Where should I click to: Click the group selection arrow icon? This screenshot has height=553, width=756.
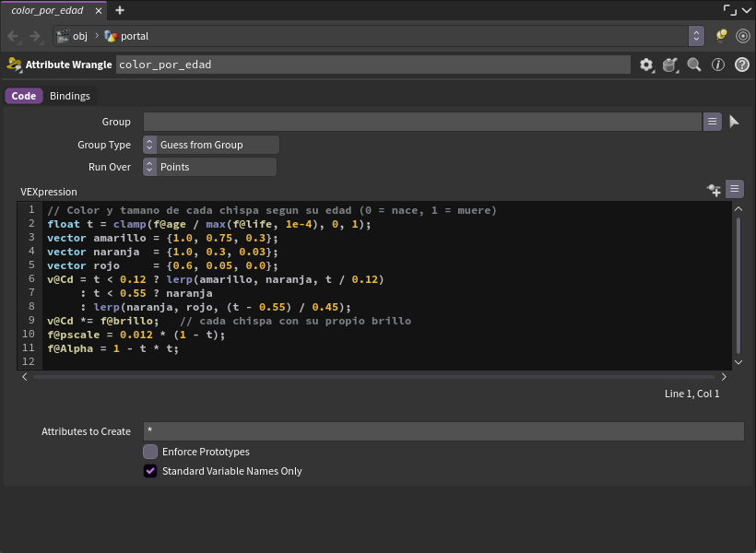pos(734,122)
